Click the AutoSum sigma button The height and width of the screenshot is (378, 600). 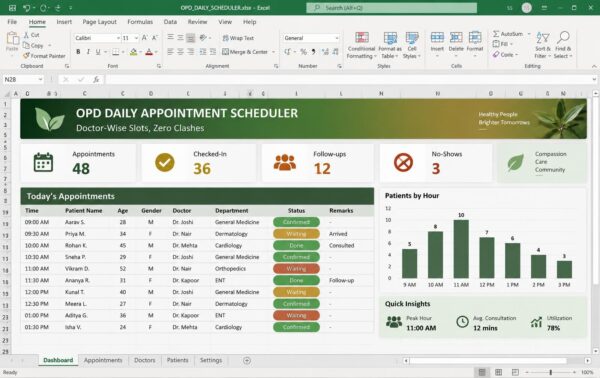point(508,34)
